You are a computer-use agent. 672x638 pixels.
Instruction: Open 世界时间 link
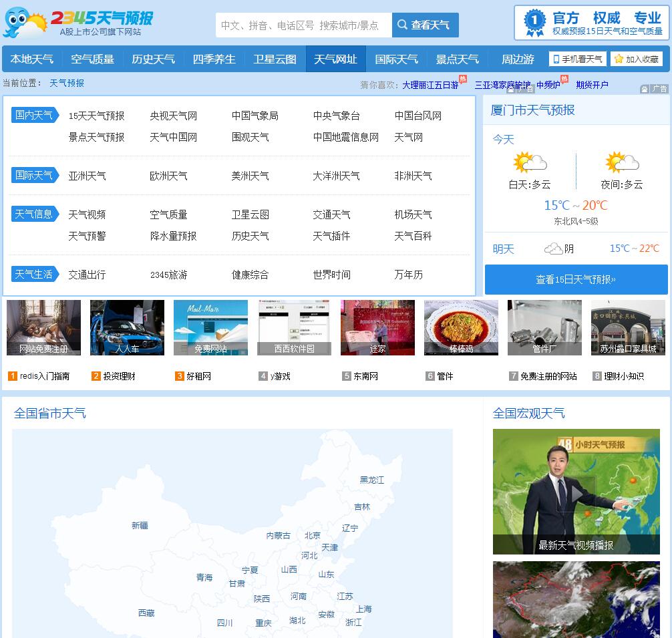point(332,275)
